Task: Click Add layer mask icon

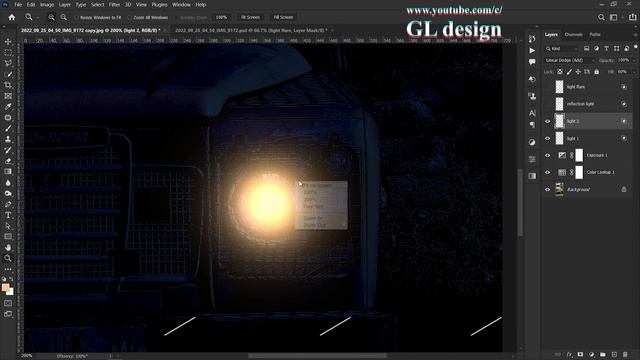Action: (580, 354)
